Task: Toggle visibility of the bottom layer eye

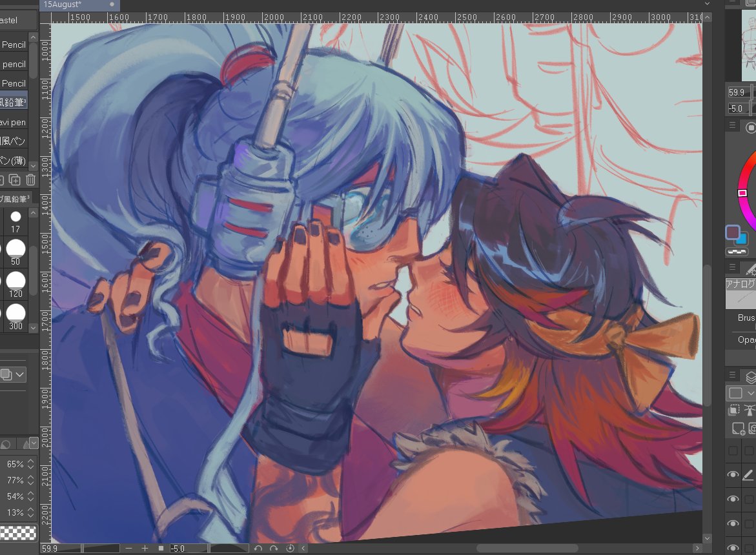Action: click(x=733, y=548)
